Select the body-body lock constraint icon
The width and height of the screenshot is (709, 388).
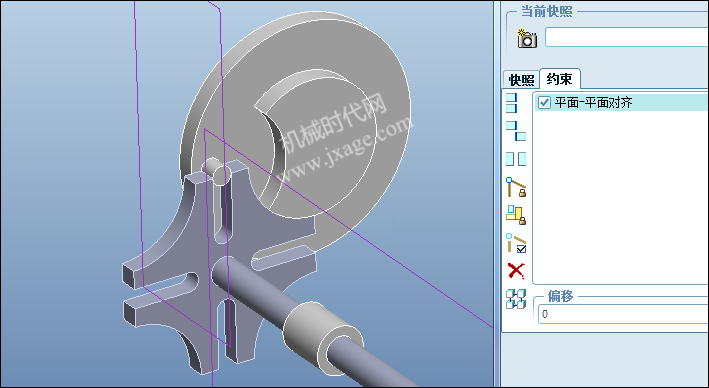click(516, 215)
